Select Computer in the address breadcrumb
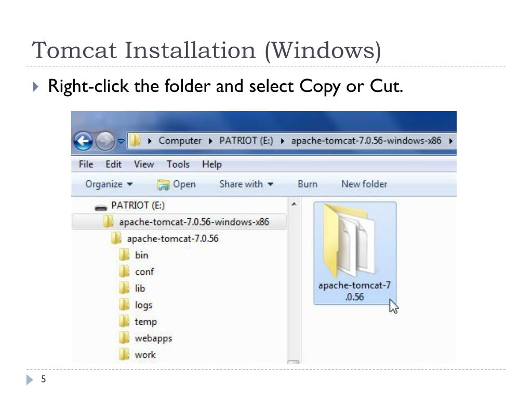The height and width of the screenshot is (399, 532). point(180,140)
